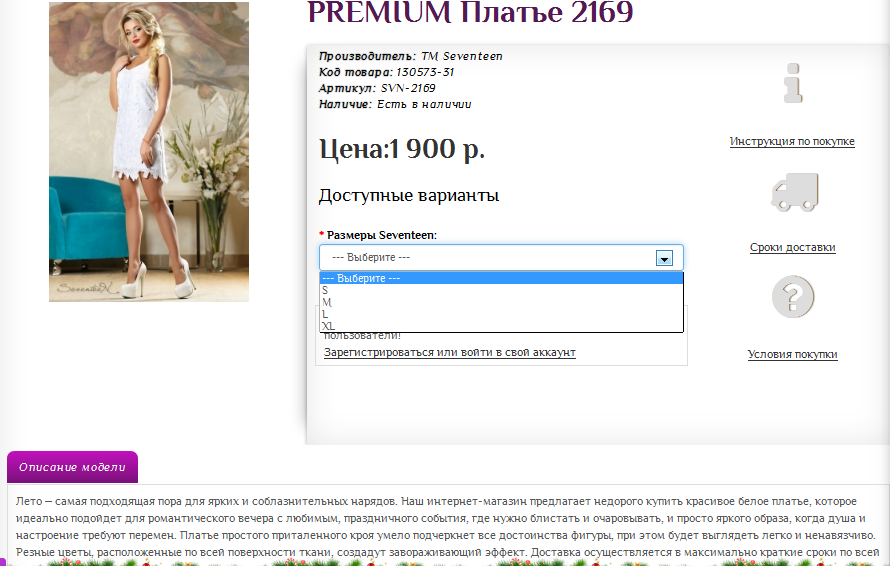
Task: Click the Доступные варианты heading
Action: (x=409, y=195)
